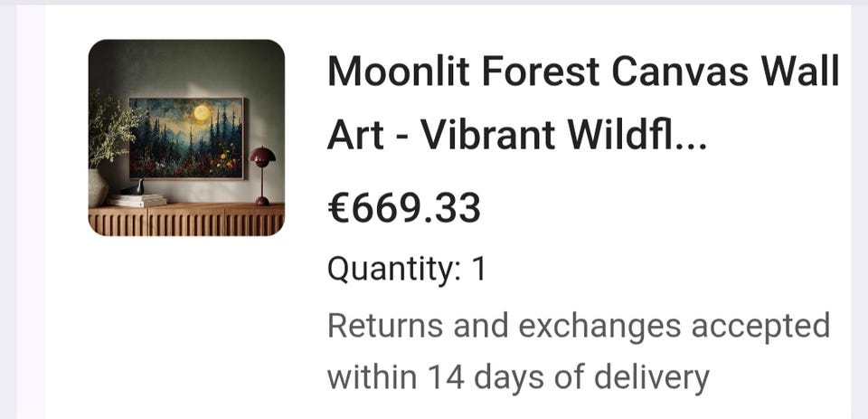Click the wooden sideboard in the product photo
This screenshot has width=868, height=419.
click(186, 220)
